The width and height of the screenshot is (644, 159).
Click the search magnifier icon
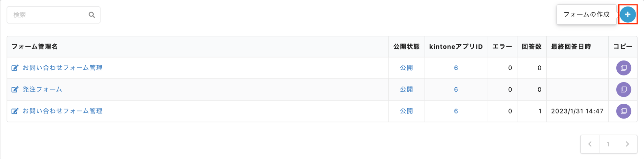92,15
